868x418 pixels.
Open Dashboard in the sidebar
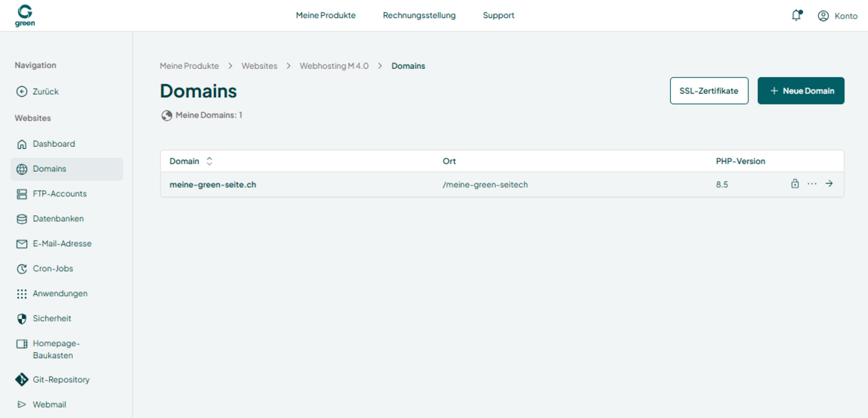point(46,144)
